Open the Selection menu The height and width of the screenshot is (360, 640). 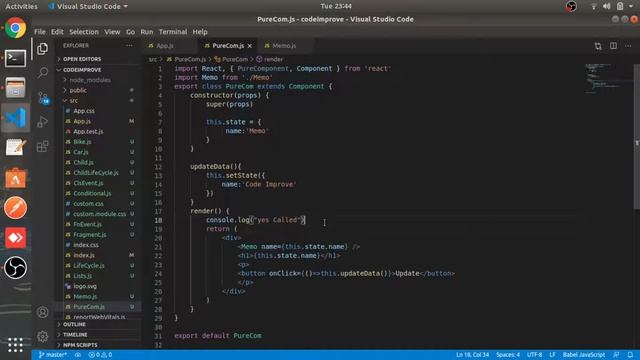pyautogui.click(x=84, y=32)
